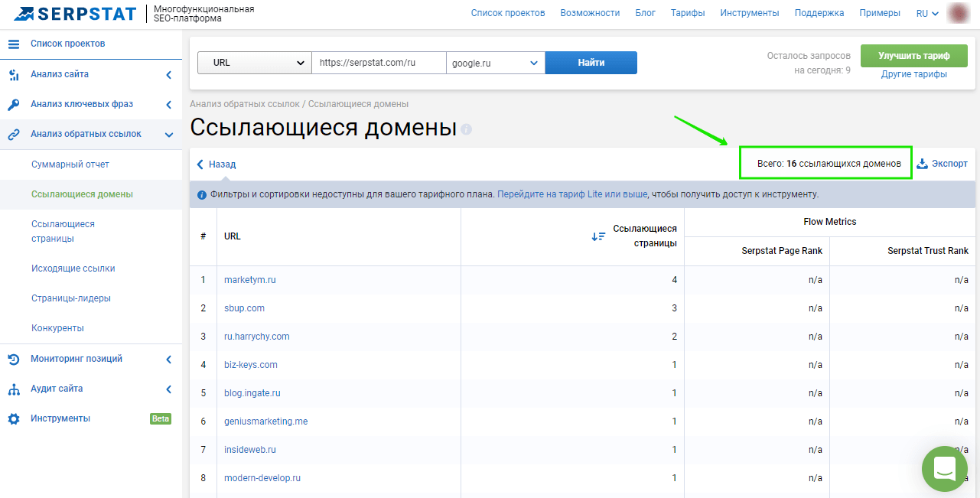Image resolution: width=980 pixels, height=498 pixels.
Task: Click the key icon for Анализ ключевых фраз
Action: point(14,105)
